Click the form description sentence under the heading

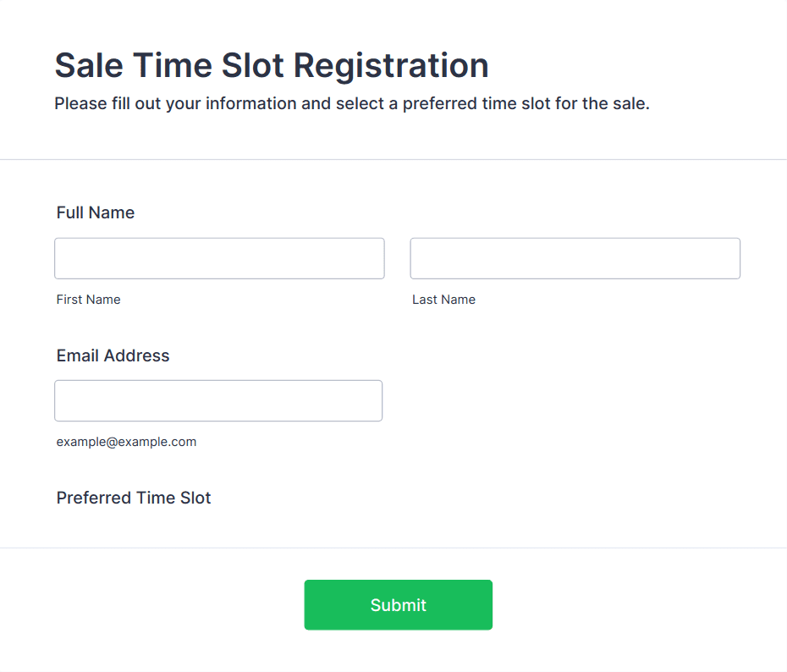pyautogui.click(x=351, y=104)
